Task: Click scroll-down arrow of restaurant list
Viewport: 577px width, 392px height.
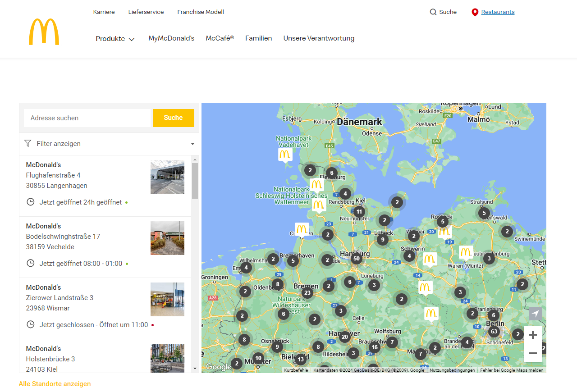Action: tap(195, 369)
